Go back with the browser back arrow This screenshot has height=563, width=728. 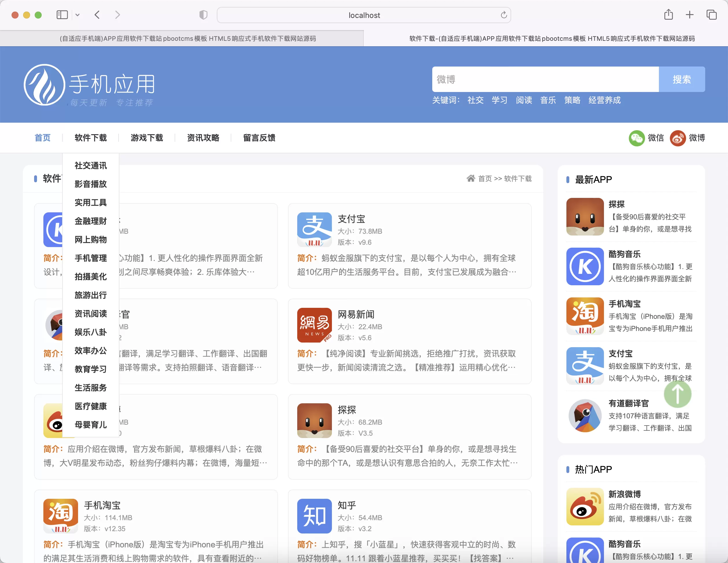(x=97, y=15)
